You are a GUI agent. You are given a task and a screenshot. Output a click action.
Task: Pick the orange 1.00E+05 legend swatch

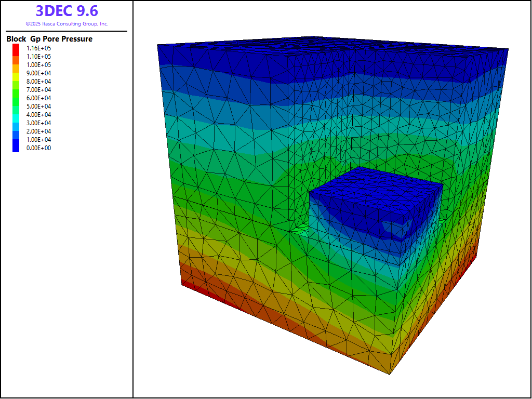pyautogui.click(x=16, y=64)
